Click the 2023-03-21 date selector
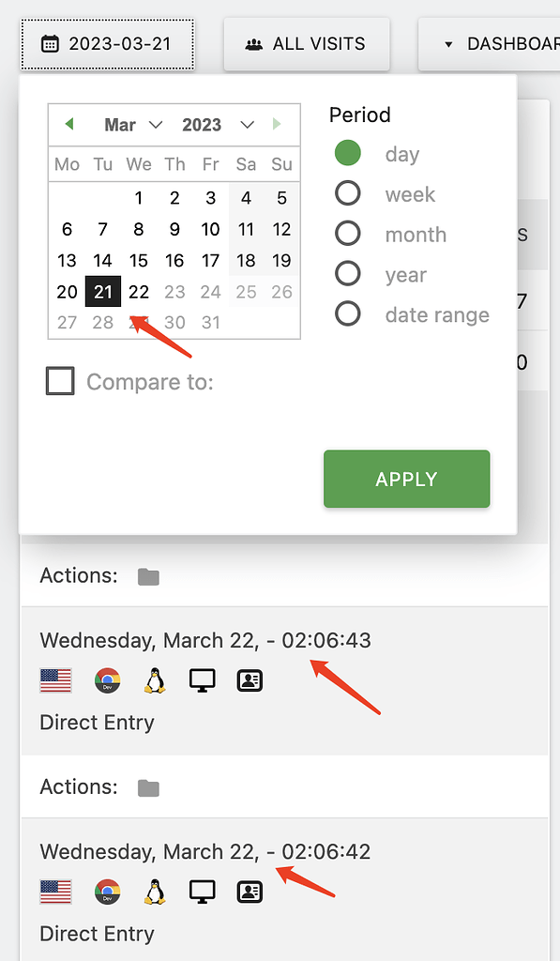Viewport: 560px width, 961px height. (x=107, y=43)
